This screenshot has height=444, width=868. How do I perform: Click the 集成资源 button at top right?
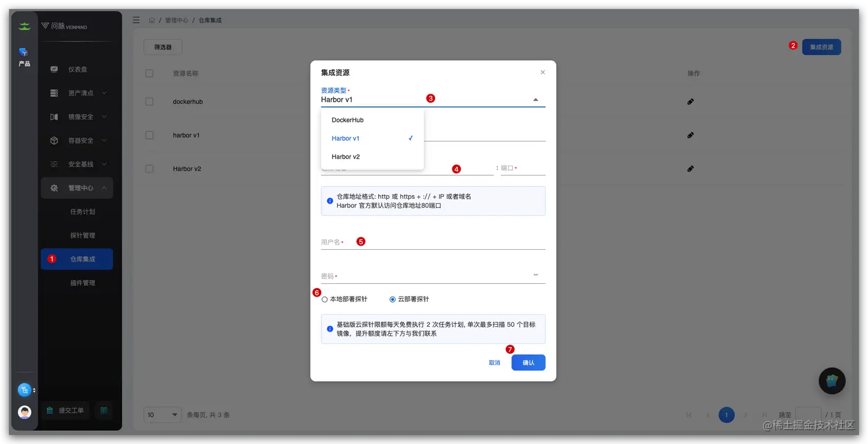pos(821,47)
